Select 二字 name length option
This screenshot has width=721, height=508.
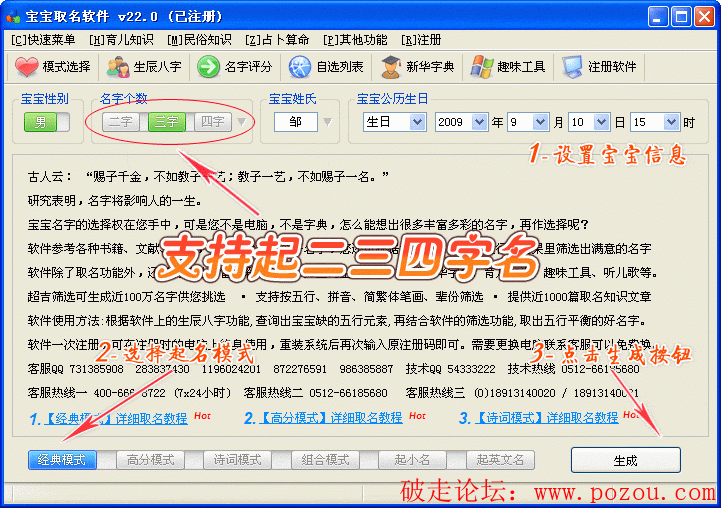(x=123, y=122)
